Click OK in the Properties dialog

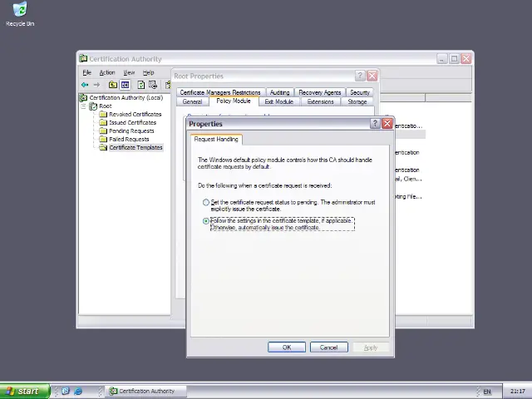tap(287, 347)
